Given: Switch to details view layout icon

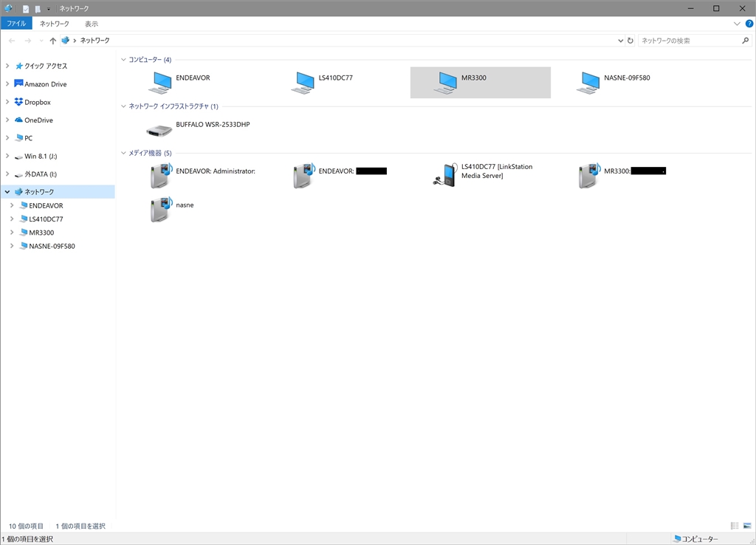Looking at the screenshot, I should pos(735,526).
